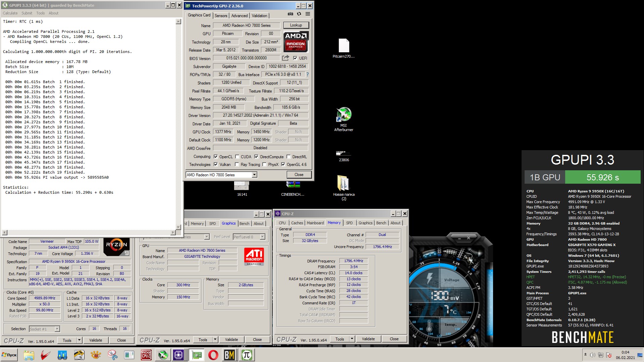This screenshot has width=644, height=362.
Task: Click Validate in CPU-Z Memory window
Action: 368,339
